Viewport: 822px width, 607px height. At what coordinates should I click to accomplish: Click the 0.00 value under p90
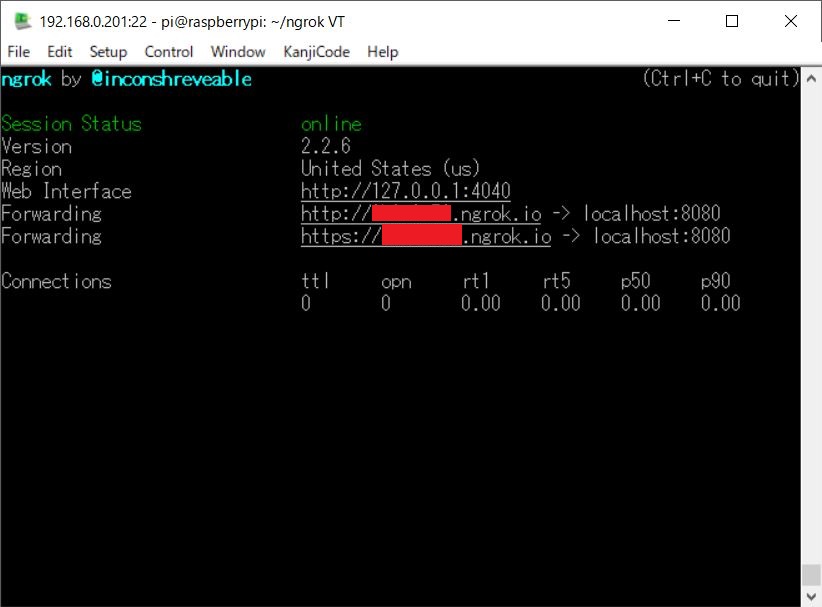click(721, 303)
